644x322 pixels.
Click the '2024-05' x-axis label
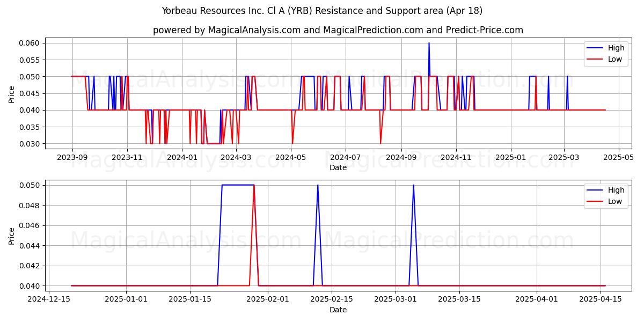pyautogui.click(x=291, y=158)
